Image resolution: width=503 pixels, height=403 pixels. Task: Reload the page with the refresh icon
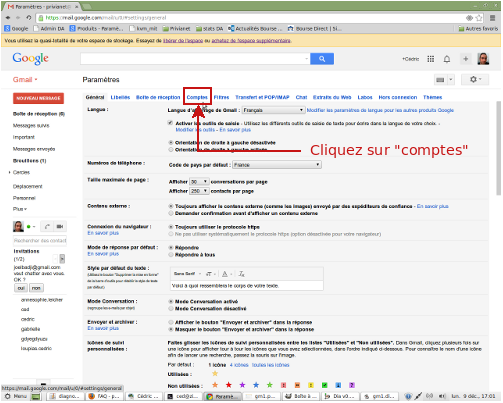pos(29,18)
